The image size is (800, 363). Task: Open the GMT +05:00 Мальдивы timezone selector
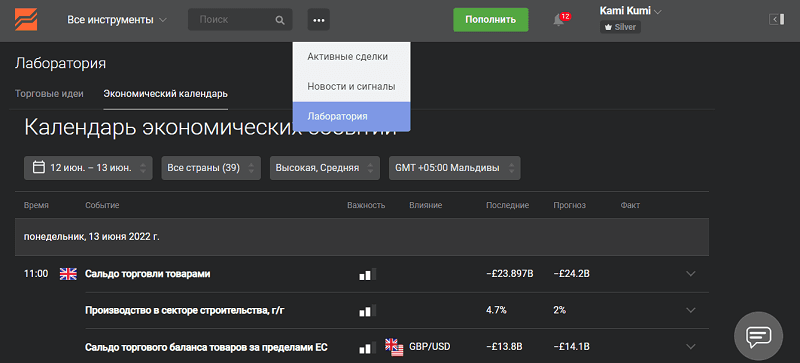(455, 168)
